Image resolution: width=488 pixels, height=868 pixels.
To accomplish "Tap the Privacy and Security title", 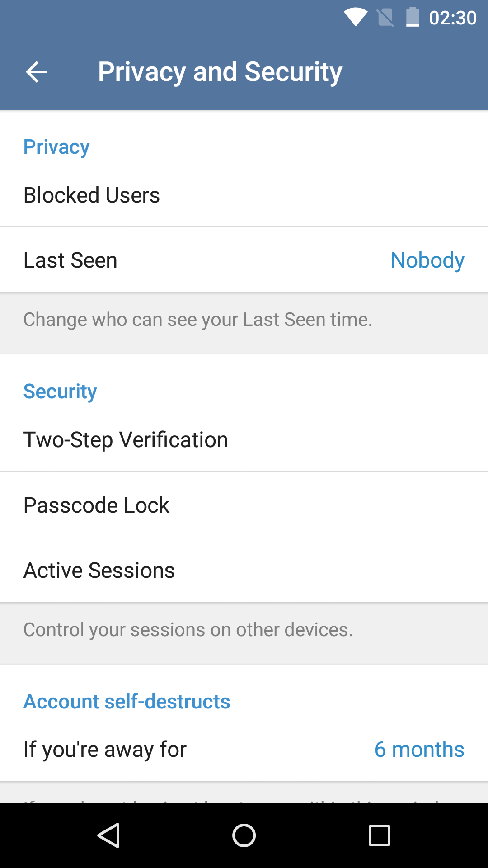I will [220, 72].
